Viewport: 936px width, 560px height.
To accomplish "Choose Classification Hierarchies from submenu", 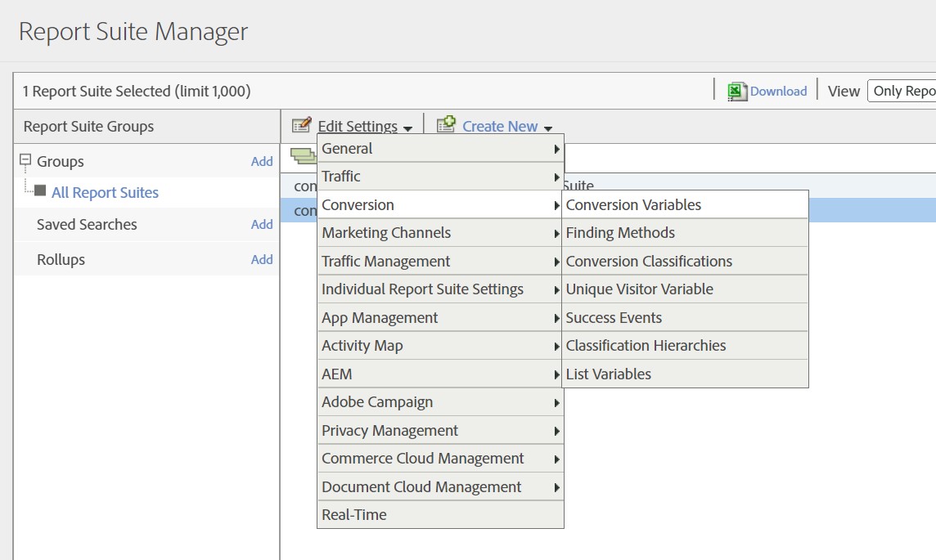I will pyautogui.click(x=646, y=346).
